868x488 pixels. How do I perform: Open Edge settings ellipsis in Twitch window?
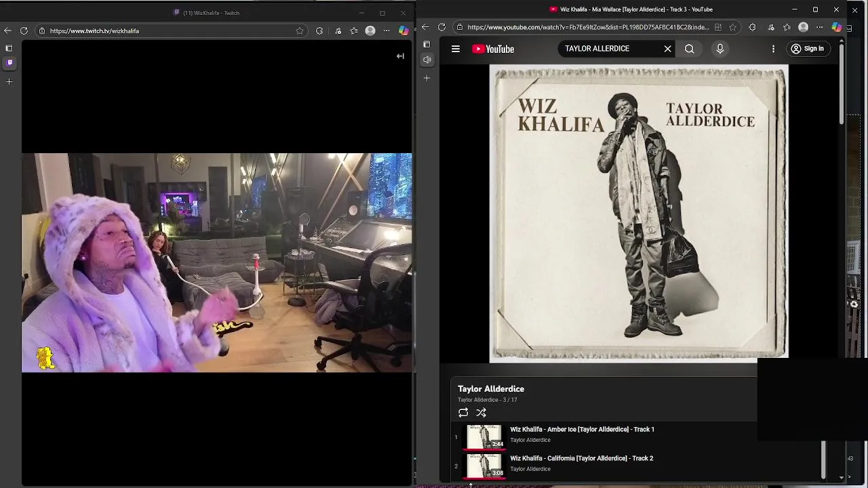387,30
